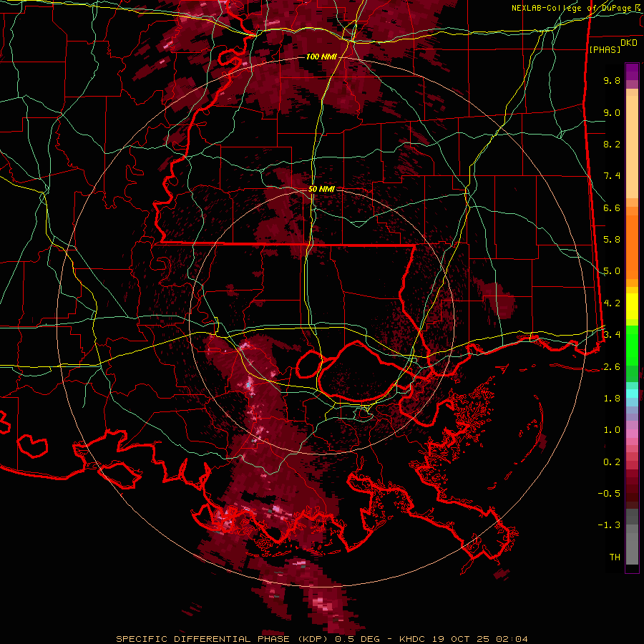The width and height of the screenshot is (644, 644).
Task: Click the "19 OCT 25" date in caption
Action: [x=462, y=639]
